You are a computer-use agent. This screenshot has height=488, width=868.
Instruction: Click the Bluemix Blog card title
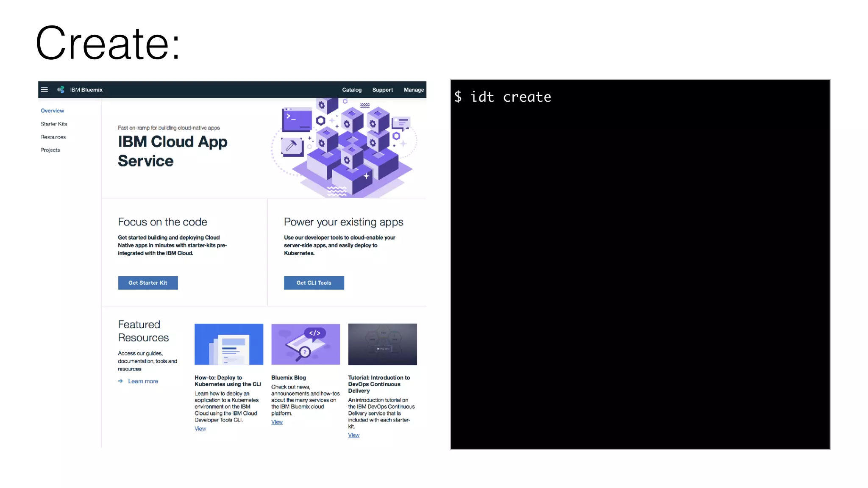289,377
